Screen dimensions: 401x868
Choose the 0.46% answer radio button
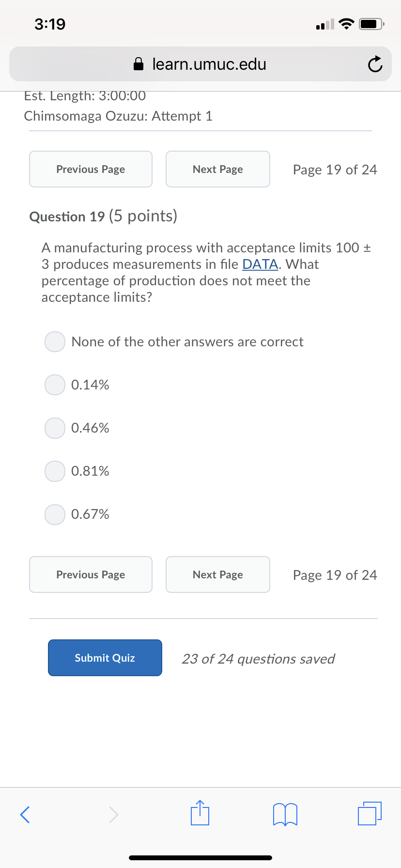pos(55,428)
